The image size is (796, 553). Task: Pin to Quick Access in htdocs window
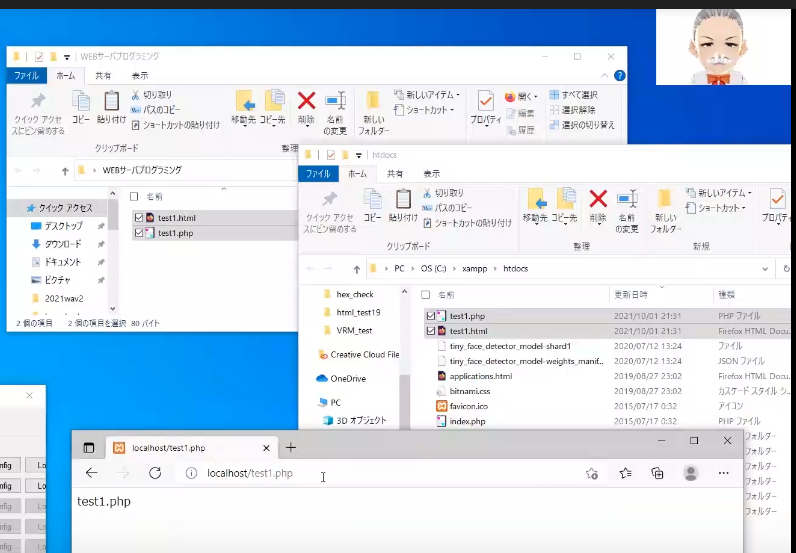(330, 199)
